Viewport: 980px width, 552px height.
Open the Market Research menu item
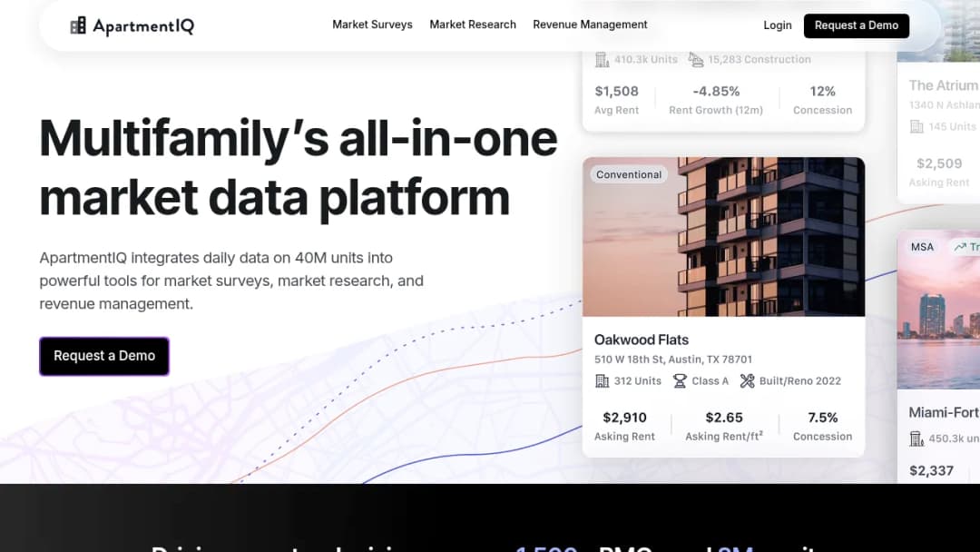[473, 25]
